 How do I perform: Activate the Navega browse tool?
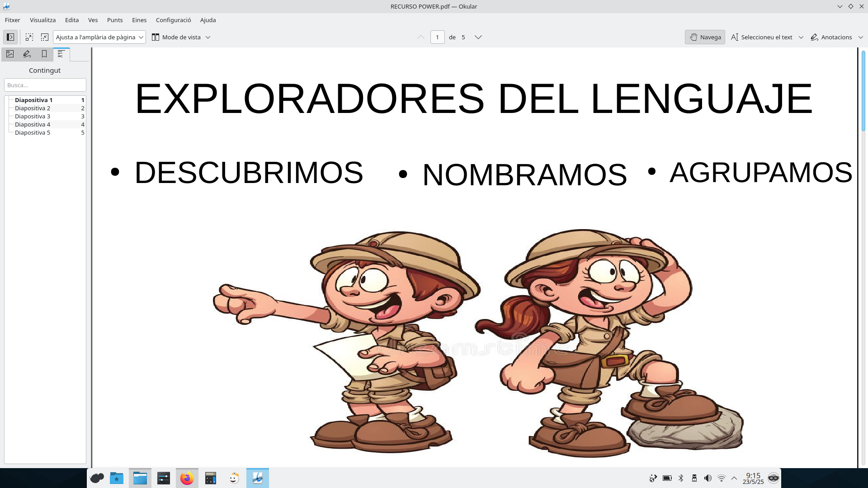(x=704, y=37)
